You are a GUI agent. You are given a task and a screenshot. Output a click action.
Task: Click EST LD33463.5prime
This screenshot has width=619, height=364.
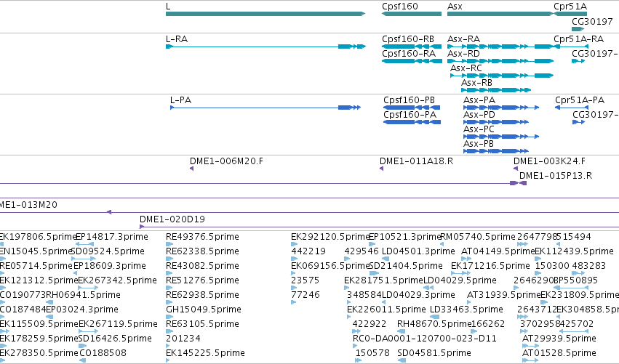tap(466, 310)
